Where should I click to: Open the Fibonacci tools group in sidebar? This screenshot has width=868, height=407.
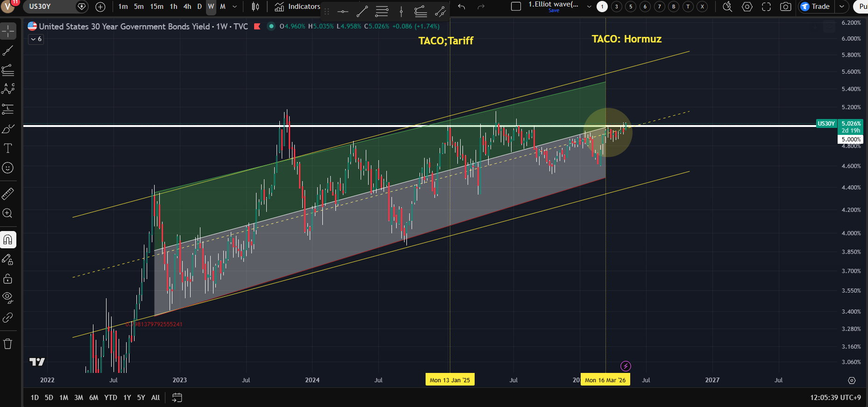pyautogui.click(x=8, y=70)
